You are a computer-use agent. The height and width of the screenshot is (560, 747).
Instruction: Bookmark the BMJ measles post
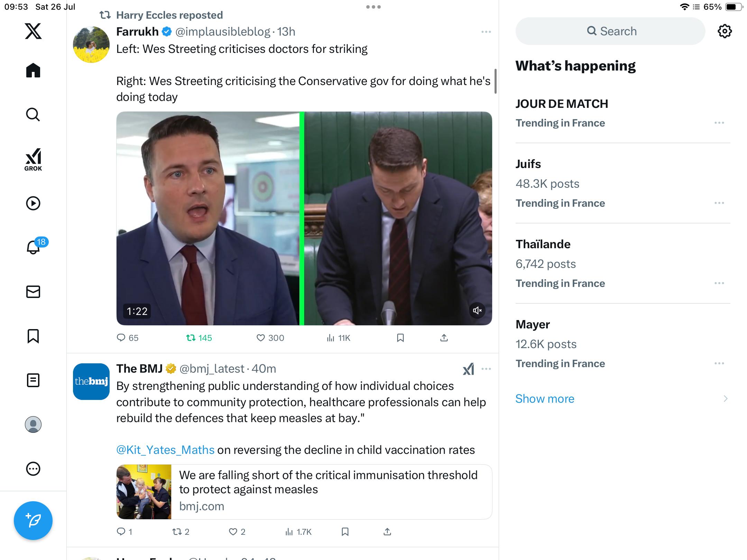coord(345,532)
